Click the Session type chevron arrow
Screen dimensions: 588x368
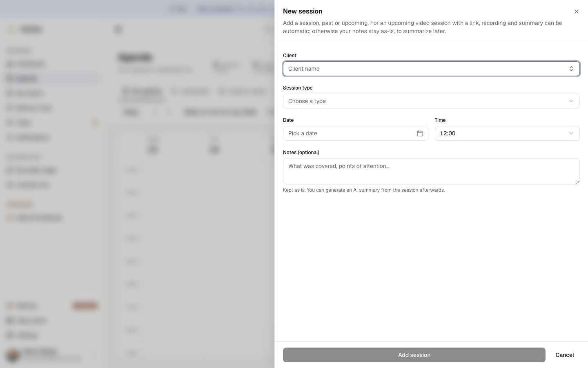[571, 101]
